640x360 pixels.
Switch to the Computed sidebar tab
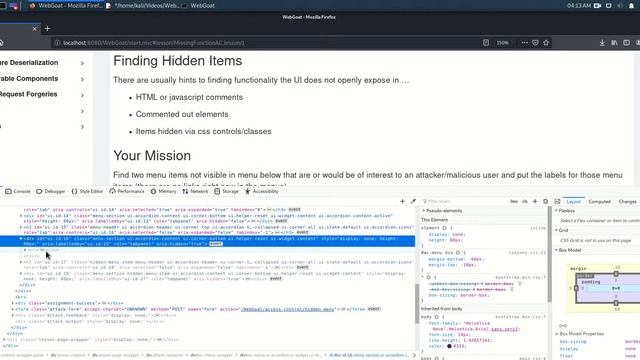599,202
